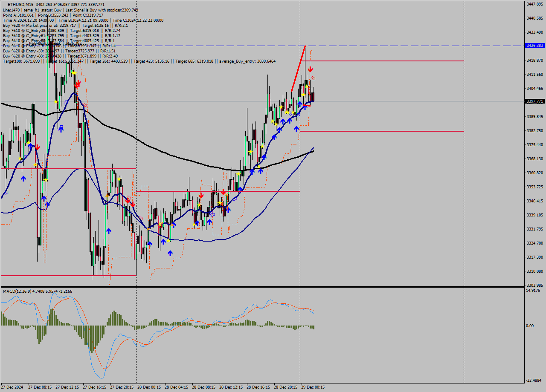Select the '28 Dec 08:15' time label

pyautogui.click(x=204, y=387)
